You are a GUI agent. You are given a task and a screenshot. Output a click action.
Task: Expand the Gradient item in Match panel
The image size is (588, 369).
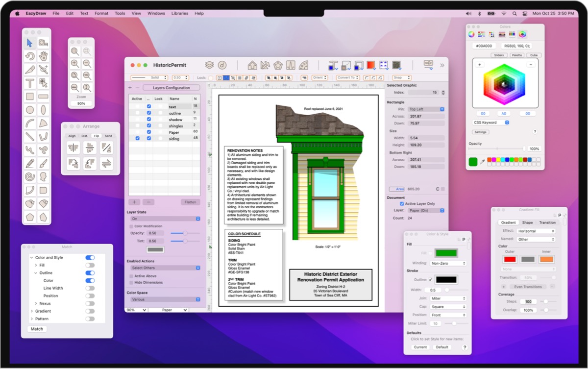pyautogui.click(x=36, y=311)
